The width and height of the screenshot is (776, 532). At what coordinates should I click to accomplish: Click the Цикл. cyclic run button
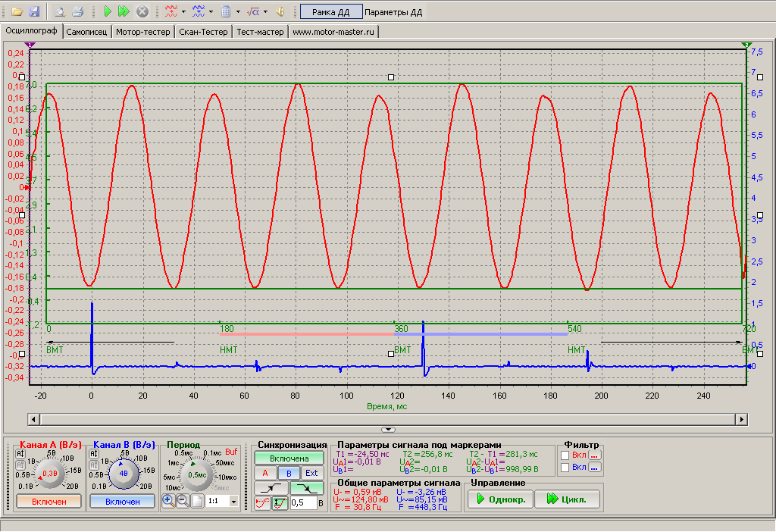coord(568,499)
